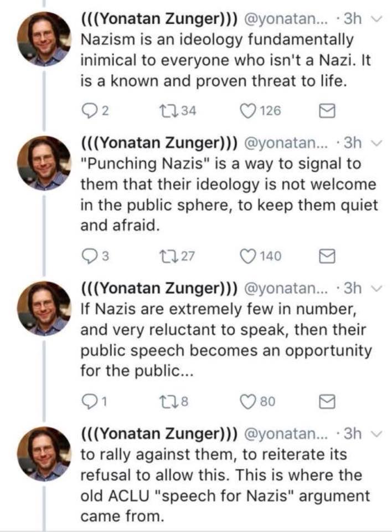Open the chevron menu on the third tweet
Screen dimensions: 392x532
(x=376, y=289)
